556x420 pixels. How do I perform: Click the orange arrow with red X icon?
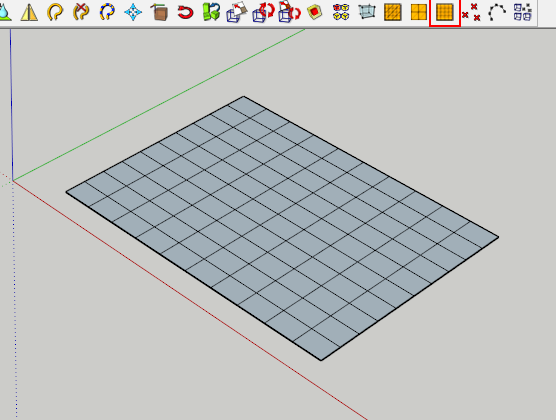tap(81, 12)
